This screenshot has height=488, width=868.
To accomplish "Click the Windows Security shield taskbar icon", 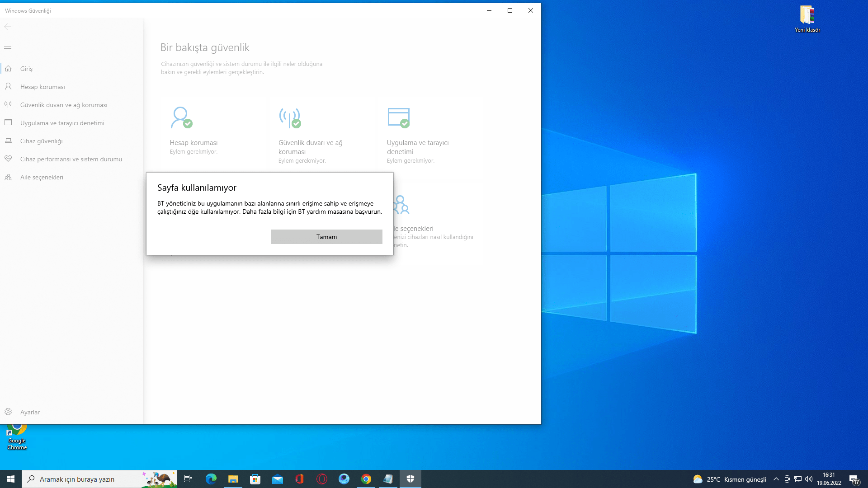I will (410, 479).
